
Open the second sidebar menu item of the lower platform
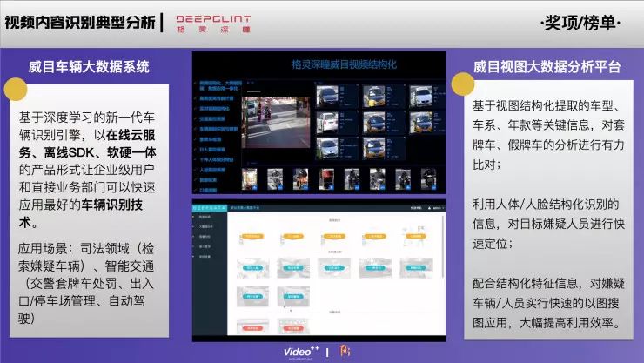point(205,226)
